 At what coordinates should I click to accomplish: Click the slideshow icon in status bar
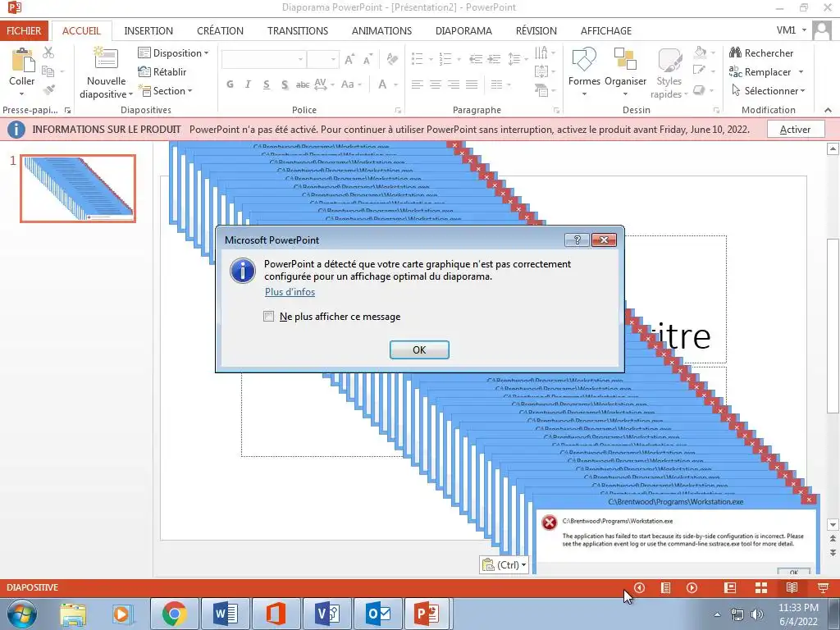pos(824,587)
